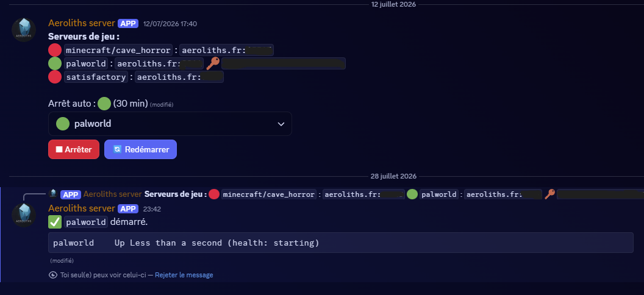The width and height of the screenshot is (644, 295).
Task: Click the small avatar in the reply preview
Action: tap(53, 193)
